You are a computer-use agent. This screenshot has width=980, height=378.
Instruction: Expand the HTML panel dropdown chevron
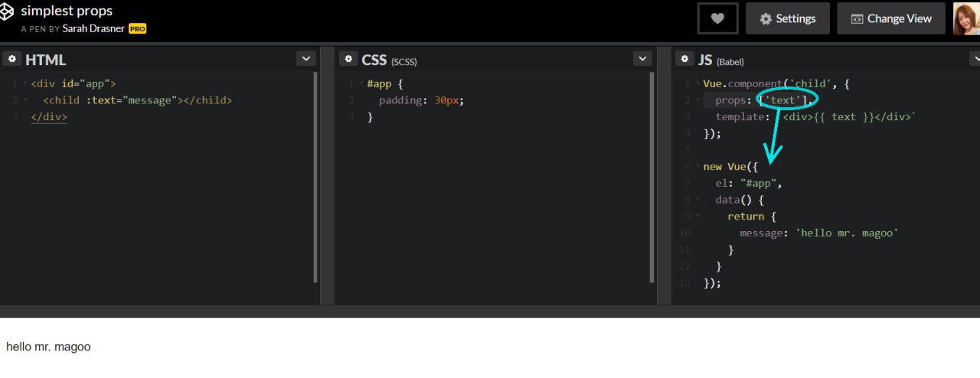point(306,59)
